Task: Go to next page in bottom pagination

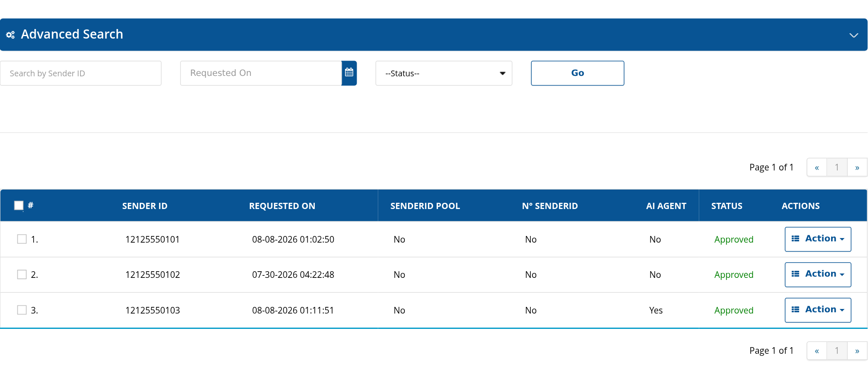Action: point(857,350)
